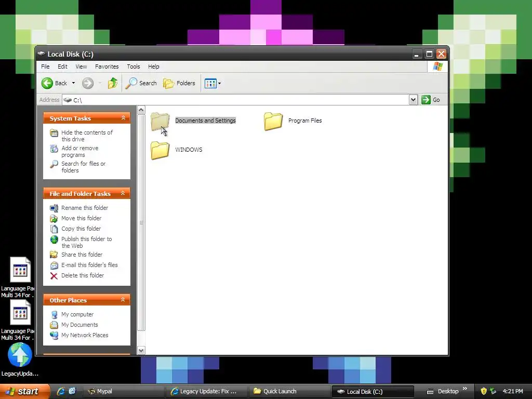The height and width of the screenshot is (399, 532).
Task: Click Delete this folder
Action: coord(83,275)
